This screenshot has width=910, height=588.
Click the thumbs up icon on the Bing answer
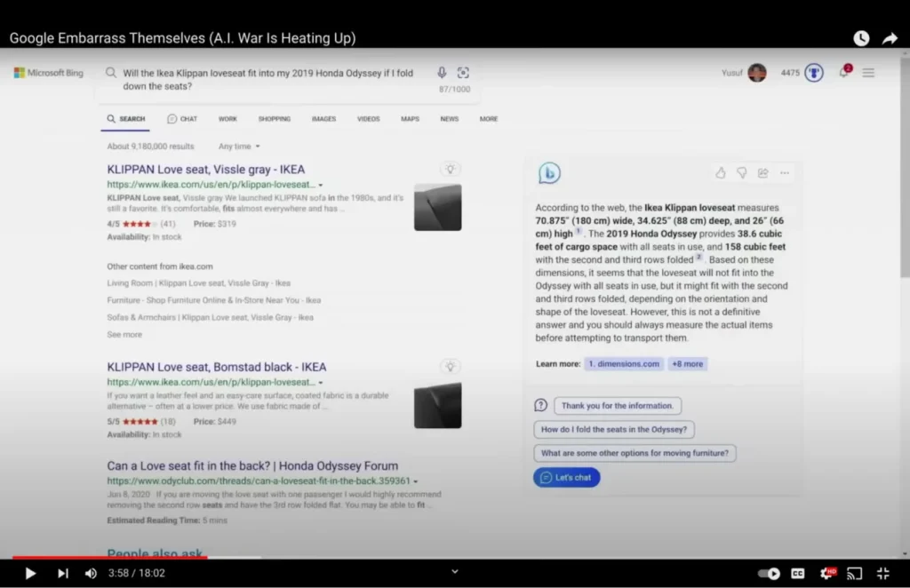pyautogui.click(x=720, y=173)
